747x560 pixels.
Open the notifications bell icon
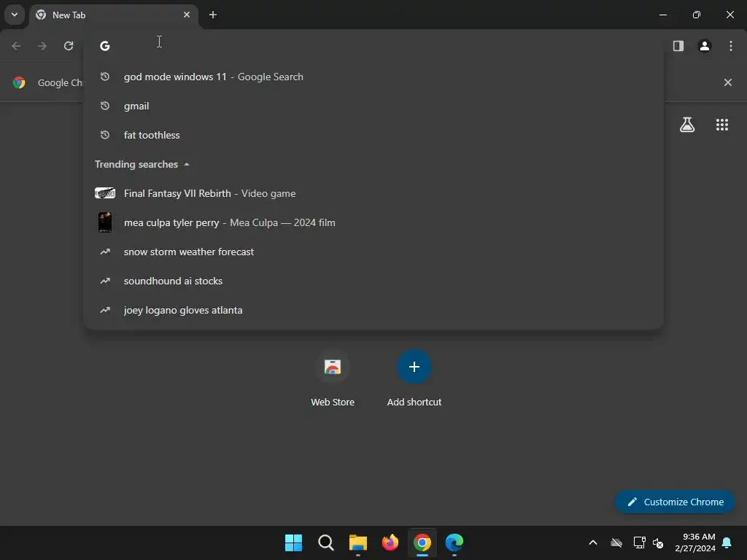727,542
